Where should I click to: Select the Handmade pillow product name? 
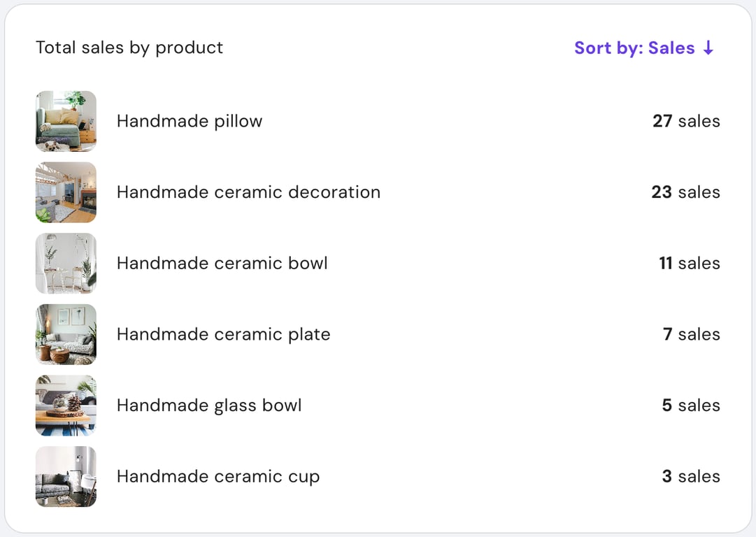(x=190, y=120)
